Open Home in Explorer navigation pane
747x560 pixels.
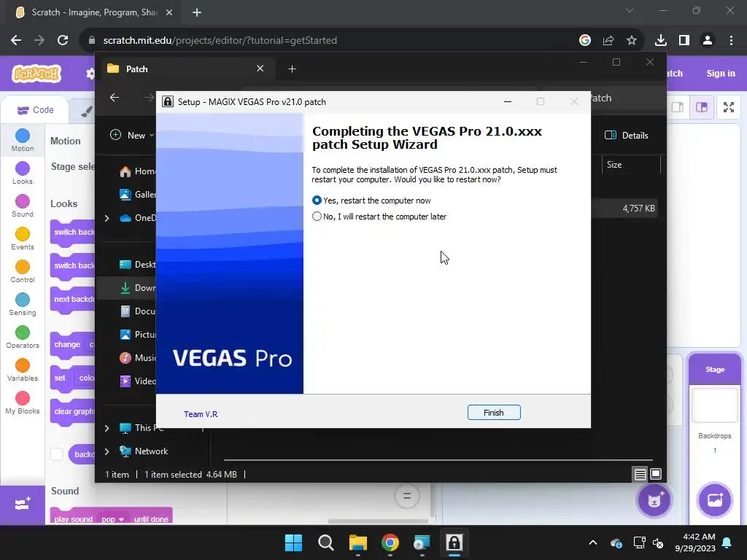(137, 171)
